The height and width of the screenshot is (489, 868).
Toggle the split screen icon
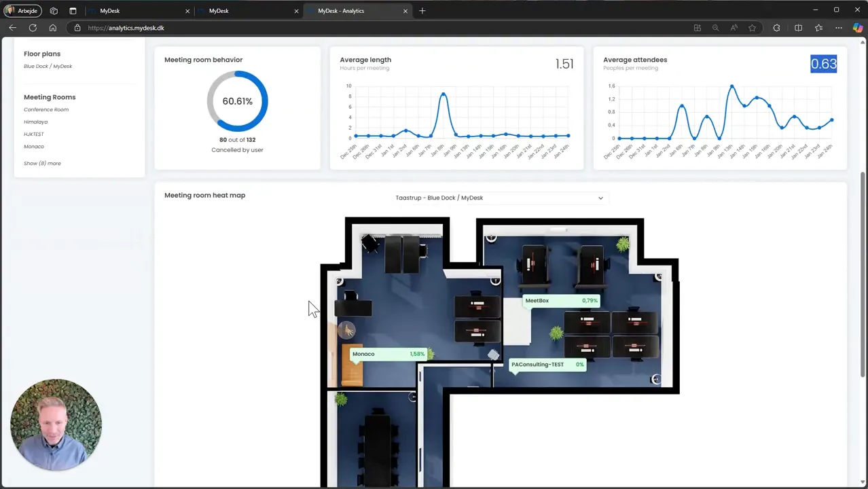[x=798, y=28]
